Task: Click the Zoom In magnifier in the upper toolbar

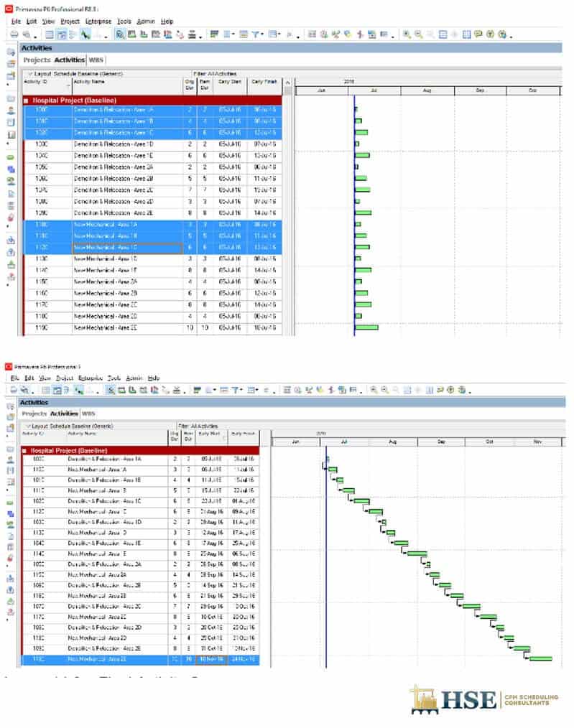Action: pos(407,34)
